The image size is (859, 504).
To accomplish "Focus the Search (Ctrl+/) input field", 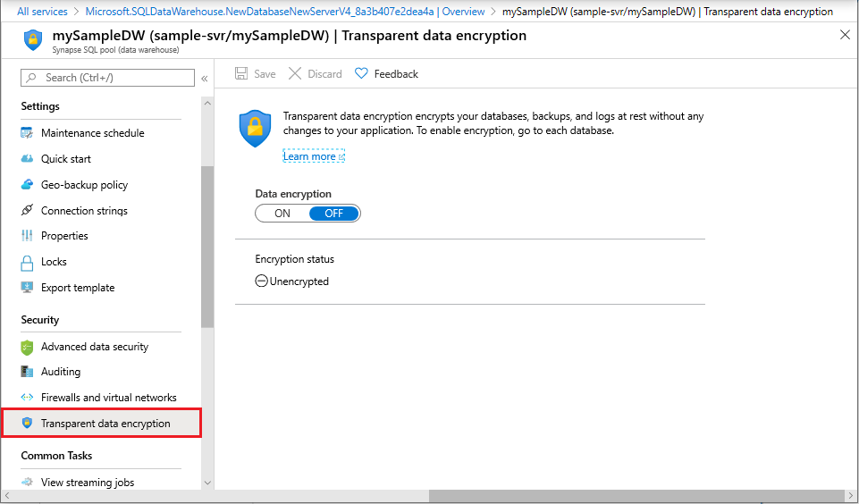I will pyautogui.click(x=107, y=78).
